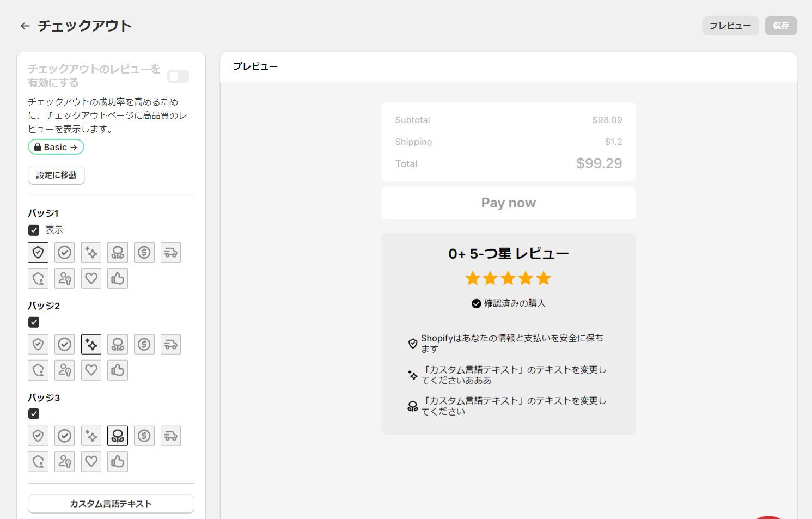Select circled checkmark icon for バッジ2

point(65,344)
